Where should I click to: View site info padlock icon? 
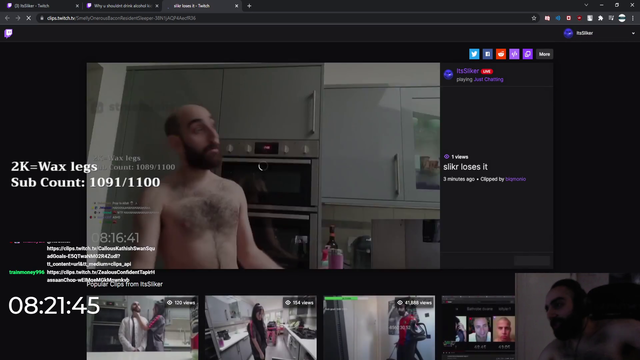[42, 18]
